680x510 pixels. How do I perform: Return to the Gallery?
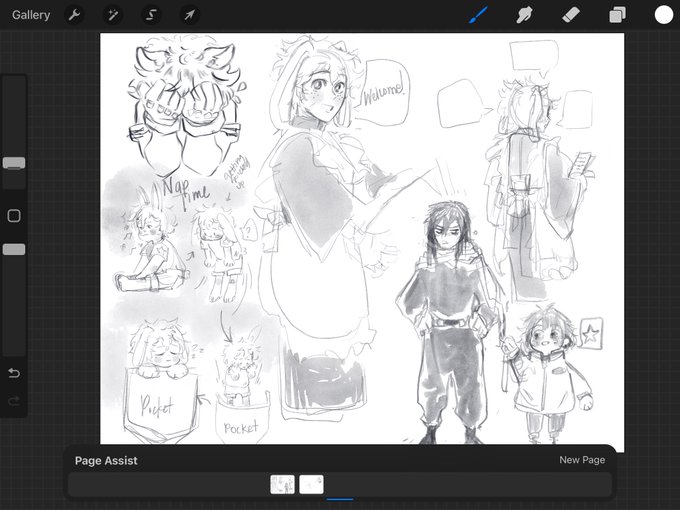(x=31, y=15)
